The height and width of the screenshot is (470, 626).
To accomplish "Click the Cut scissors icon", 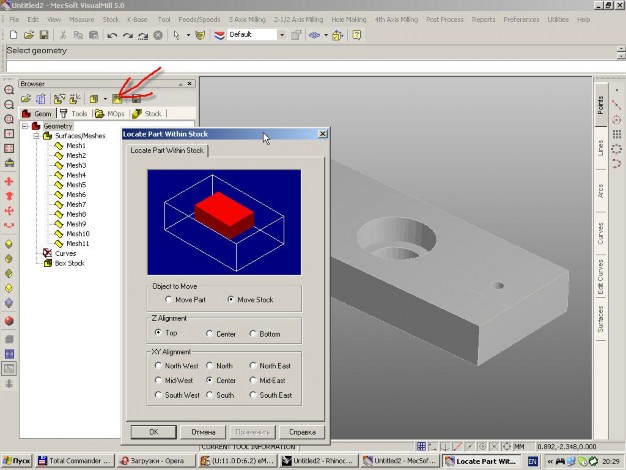I will pos(63,35).
